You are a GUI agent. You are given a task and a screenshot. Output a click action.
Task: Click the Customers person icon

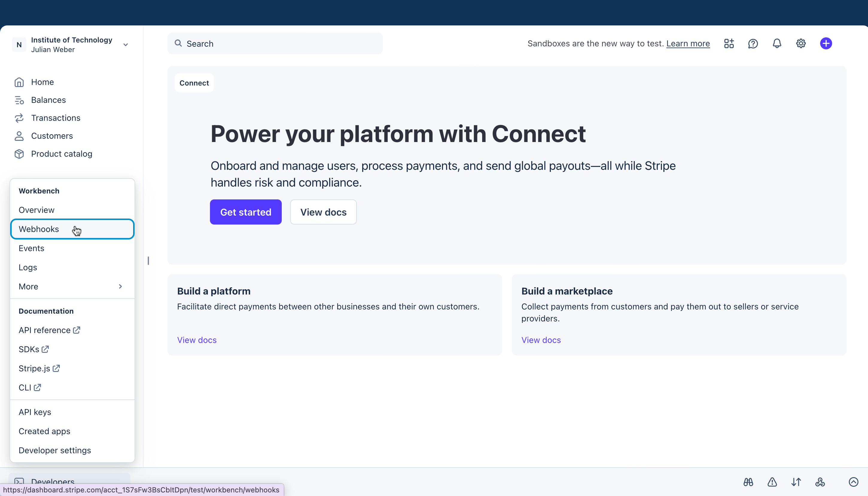click(x=19, y=136)
